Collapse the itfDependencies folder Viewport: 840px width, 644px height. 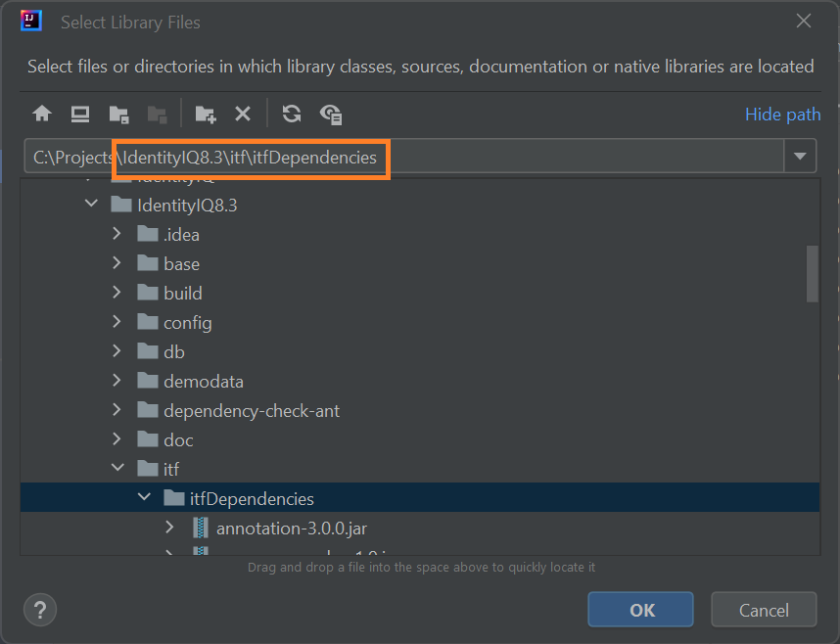click(x=144, y=497)
